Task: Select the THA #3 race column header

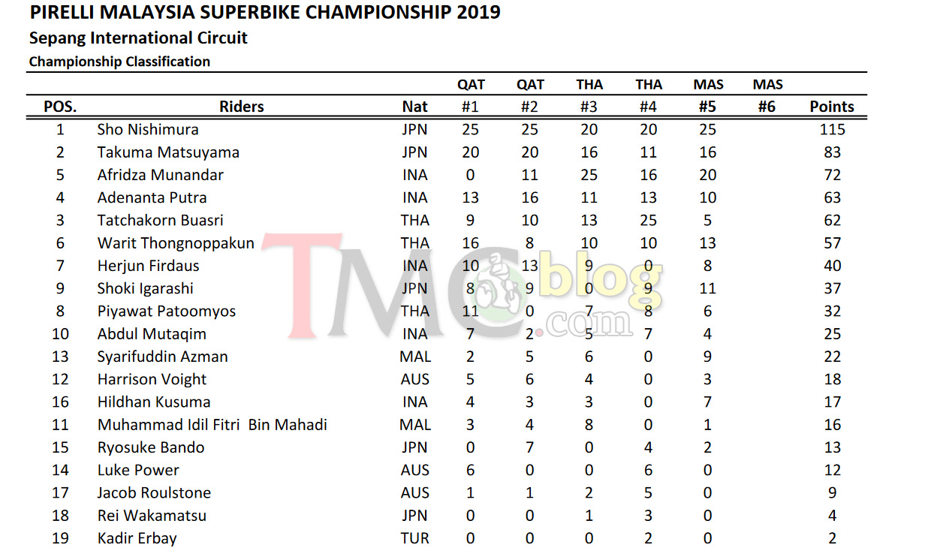Action: (x=589, y=95)
